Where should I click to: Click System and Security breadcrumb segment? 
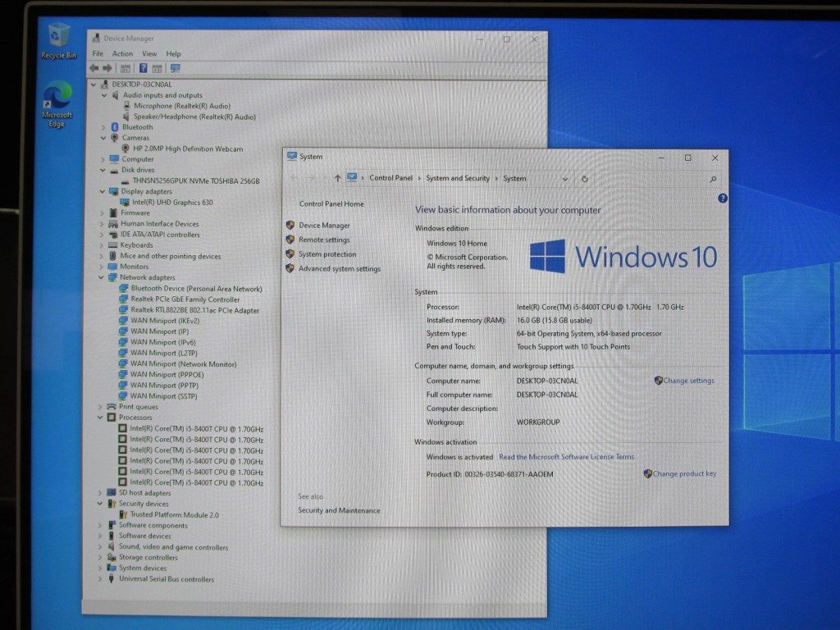pos(458,178)
